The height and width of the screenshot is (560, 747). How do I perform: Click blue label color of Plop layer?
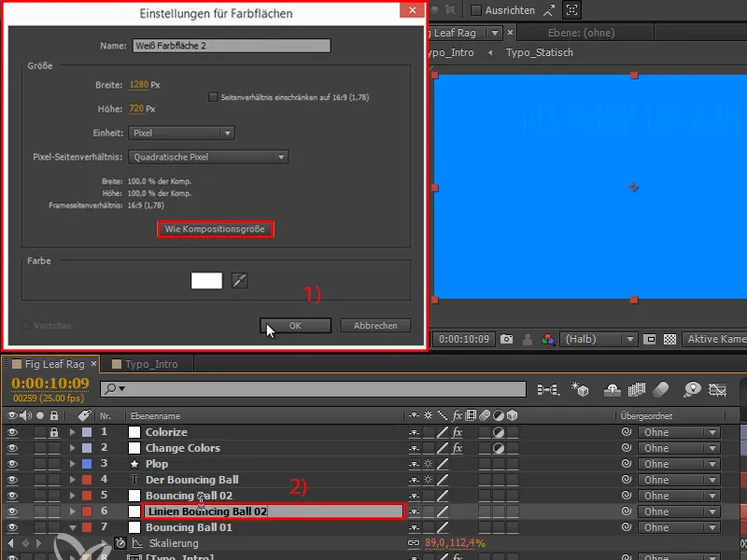point(87,464)
